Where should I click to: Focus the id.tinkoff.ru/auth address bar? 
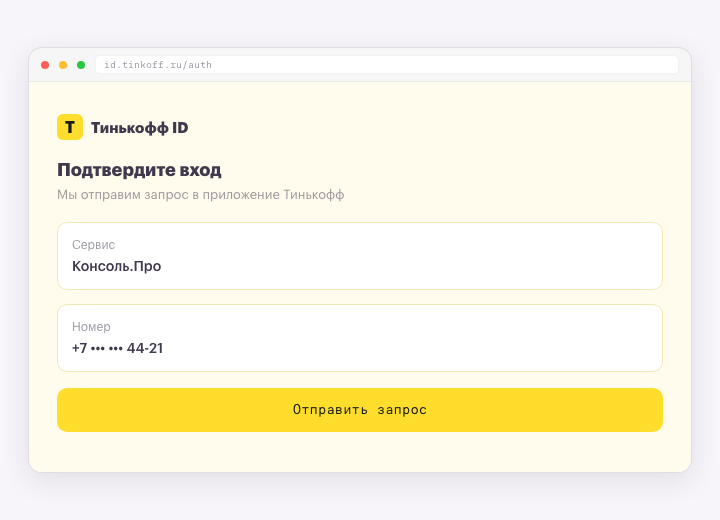387,65
